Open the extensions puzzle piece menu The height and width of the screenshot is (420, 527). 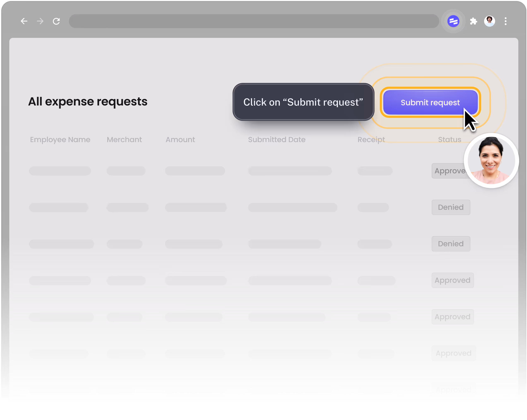tap(473, 21)
